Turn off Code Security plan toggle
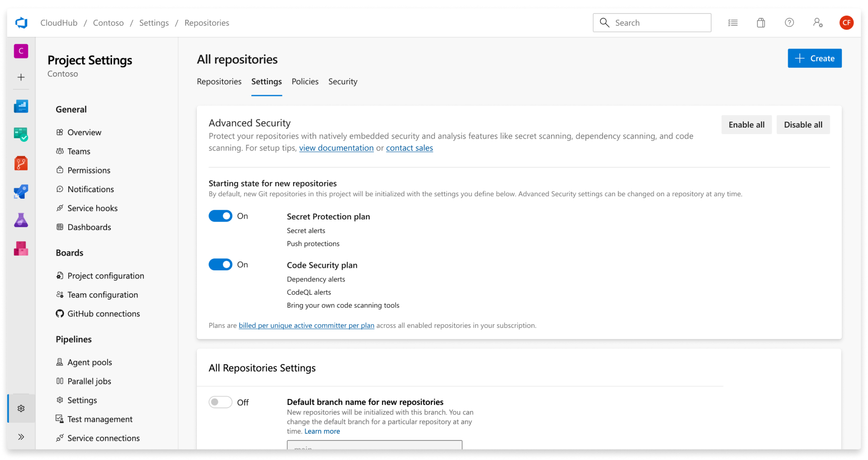Image resolution: width=868 pixels, height=460 pixels. (221, 265)
